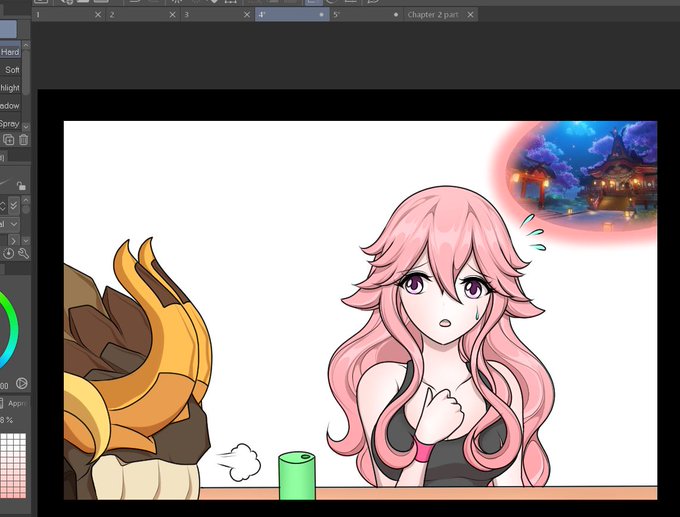
Task: Toggle the lock icon in tool property
Action: pyautogui.click(x=21, y=186)
